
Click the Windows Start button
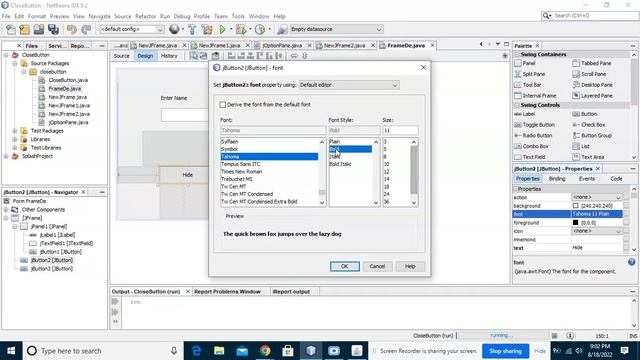(x=11, y=351)
